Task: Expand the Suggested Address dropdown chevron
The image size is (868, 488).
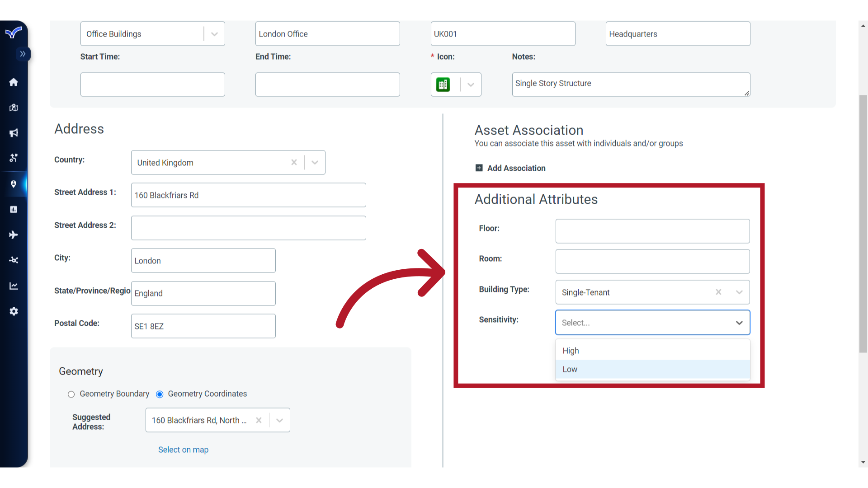Action: [x=279, y=420]
